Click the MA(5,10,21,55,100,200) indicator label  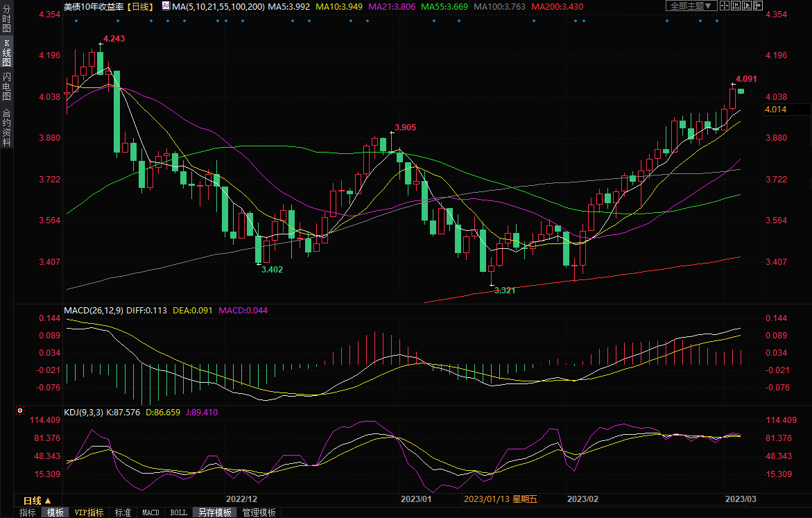tap(218, 7)
